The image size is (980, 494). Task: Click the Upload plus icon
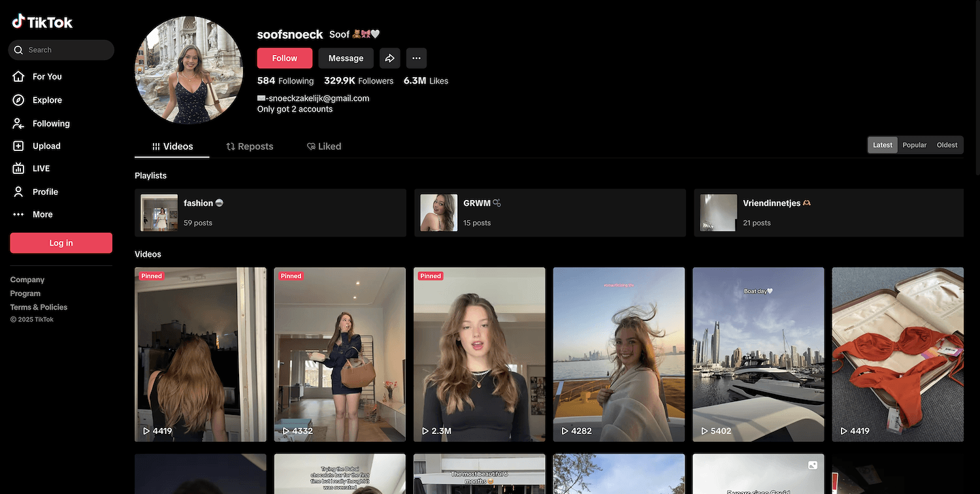click(x=19, y=146)
